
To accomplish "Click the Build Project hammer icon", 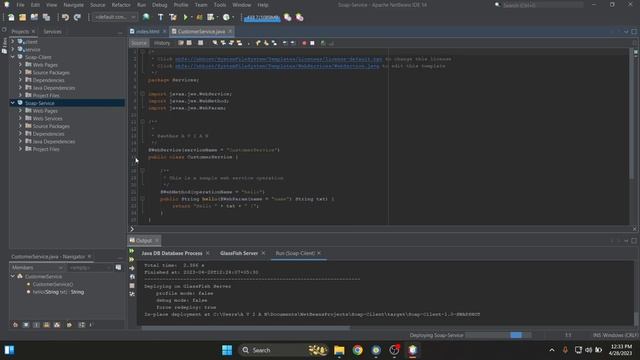I will [x=160, y=17].
